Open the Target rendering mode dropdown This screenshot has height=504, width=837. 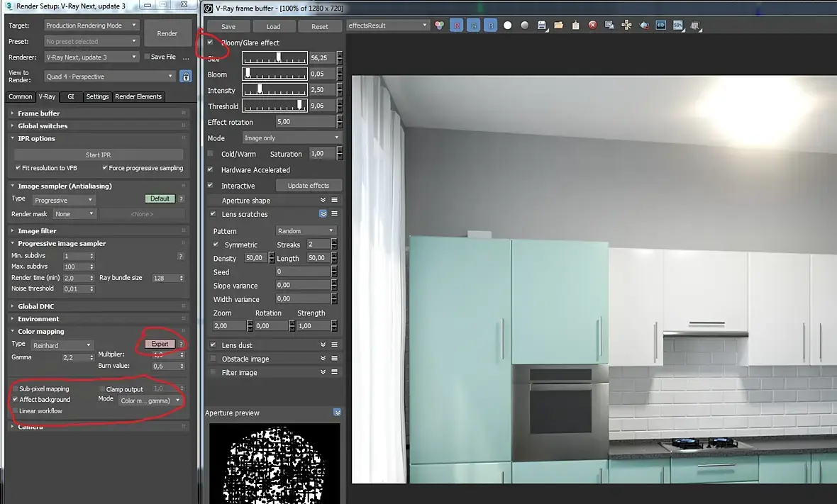tap(92, 25)
